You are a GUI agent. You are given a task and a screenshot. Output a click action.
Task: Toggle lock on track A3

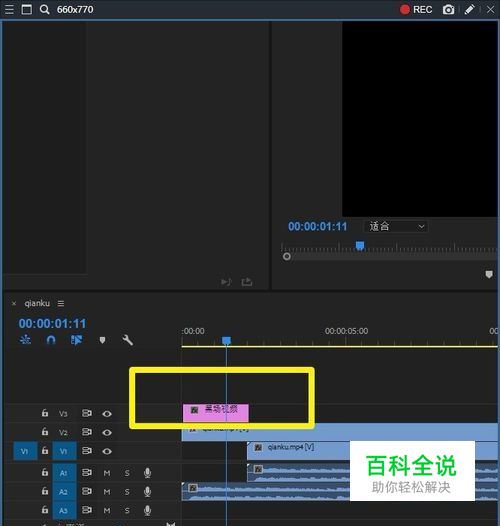pyautogui.click(x=45, y=510)
